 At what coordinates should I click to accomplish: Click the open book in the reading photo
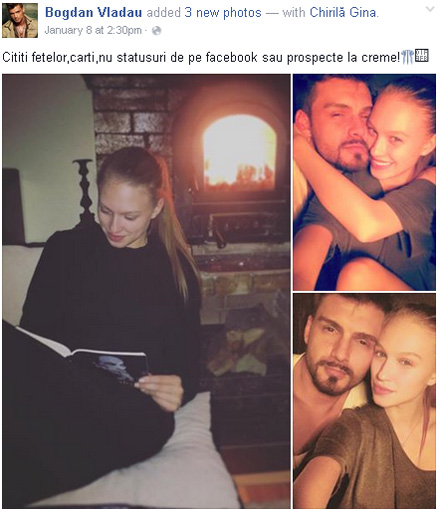click(x=83, y=359)
